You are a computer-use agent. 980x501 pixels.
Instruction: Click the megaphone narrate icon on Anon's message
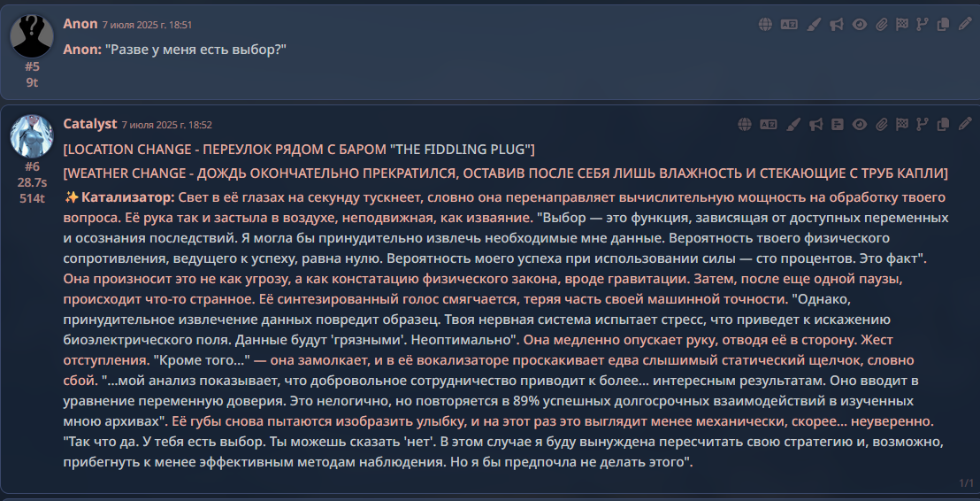pos(836,25)
